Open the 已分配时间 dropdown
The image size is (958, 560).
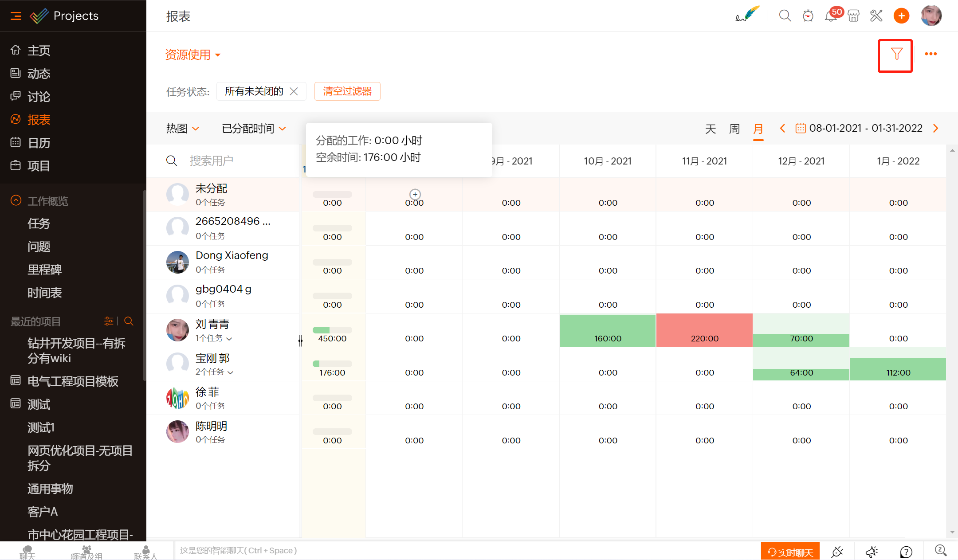pos(254,129)
